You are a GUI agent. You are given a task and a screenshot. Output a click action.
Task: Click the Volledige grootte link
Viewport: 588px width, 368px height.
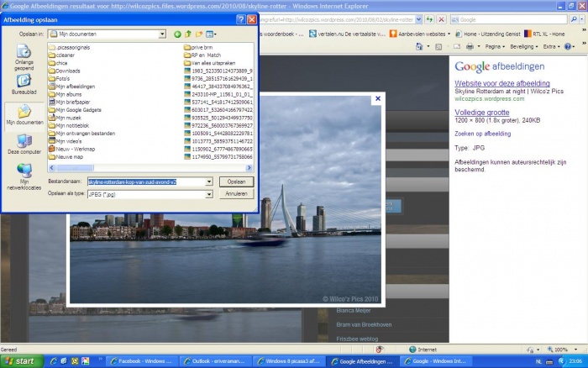[482, 111]
